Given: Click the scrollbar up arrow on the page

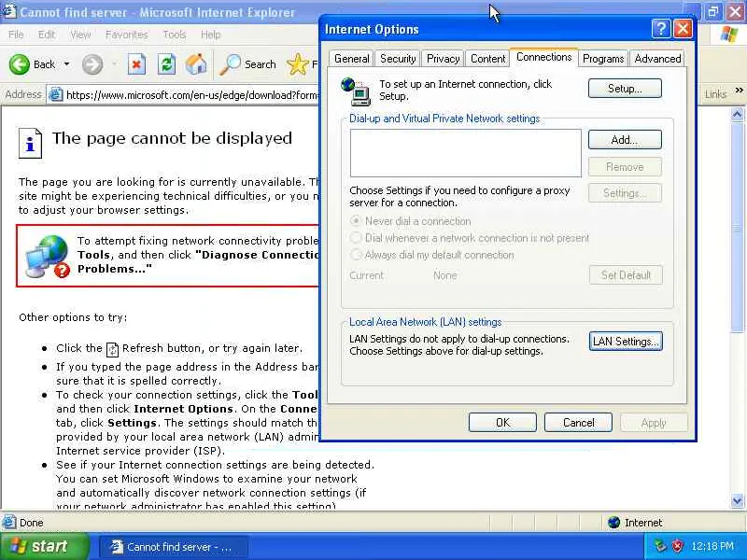Looking at the screenshot, I should (737, 114).
